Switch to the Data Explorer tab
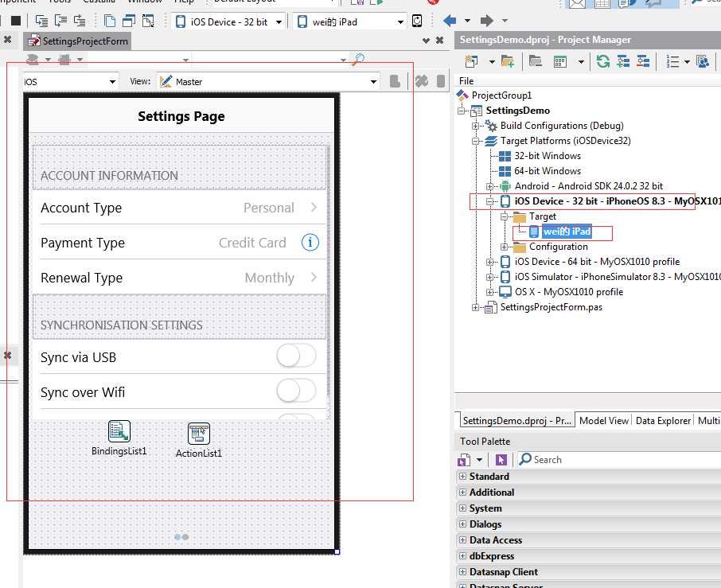 (x=663, y=421)
